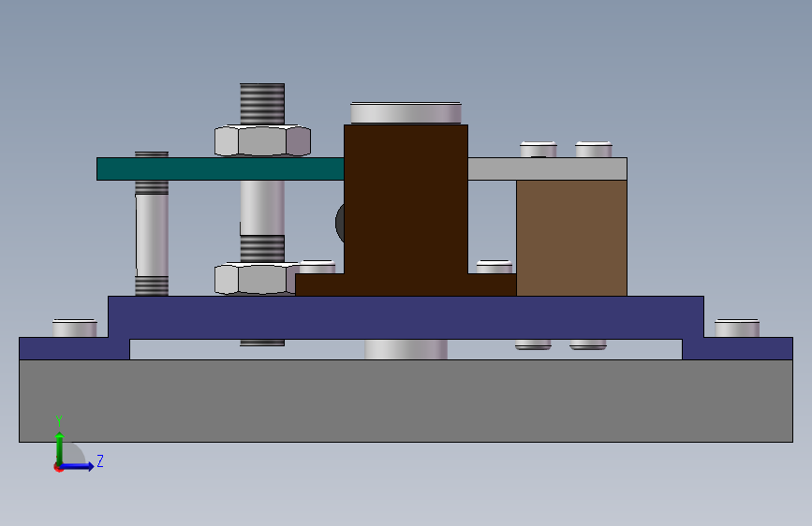812x526 pixels.
Task: Select the large grey base slab
Action: 406,401
